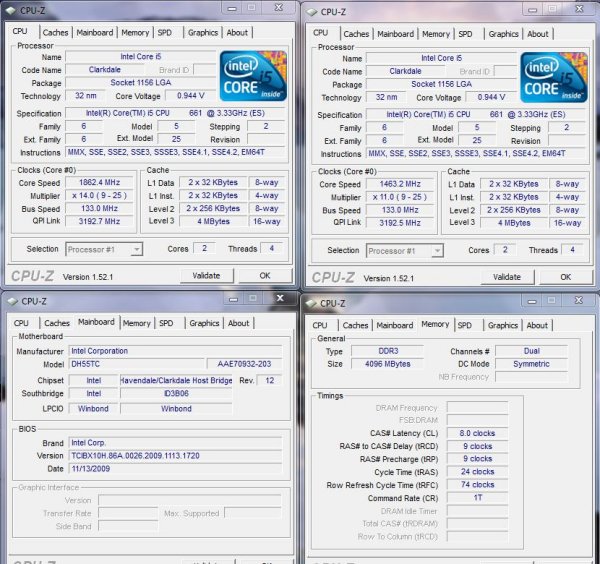Open Caches tab in bottom-right Memory window
The height and width of the screenshot is (564, 600).
(355, 325)
